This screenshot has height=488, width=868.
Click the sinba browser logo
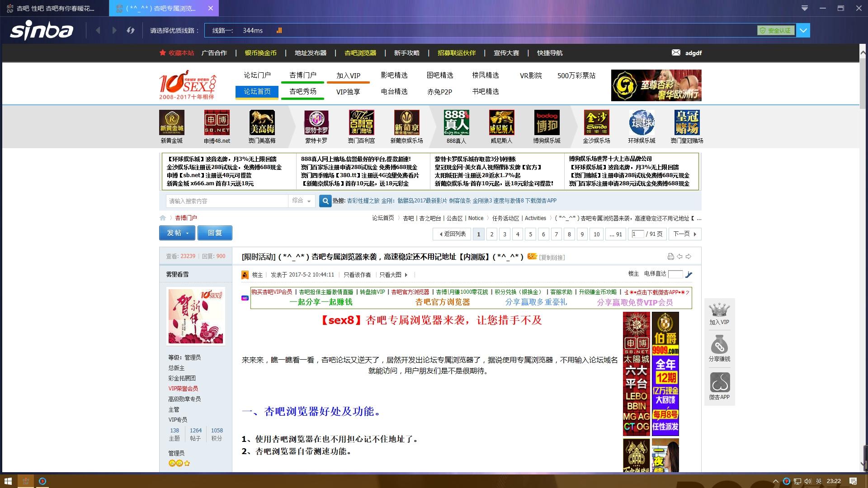coord(42,30)
